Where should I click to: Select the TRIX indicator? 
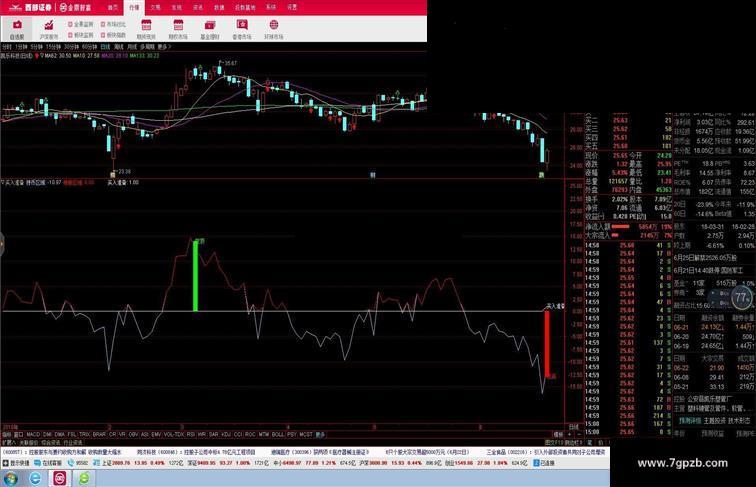(x=84, y=434)
